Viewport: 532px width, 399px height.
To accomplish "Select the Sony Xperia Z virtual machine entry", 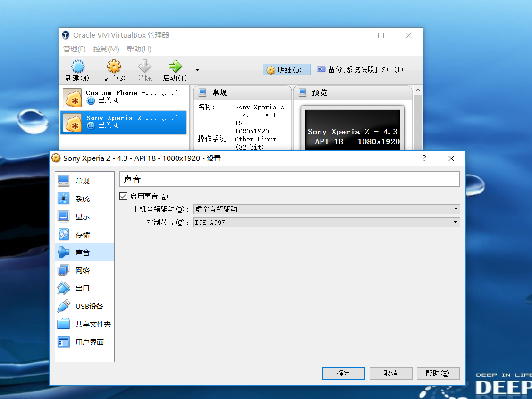I will click(x=124, y=122).
